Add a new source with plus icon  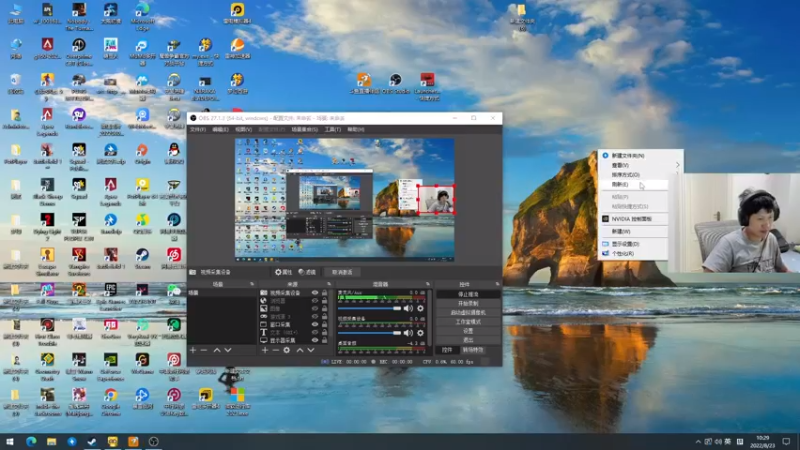click(265, 350)
